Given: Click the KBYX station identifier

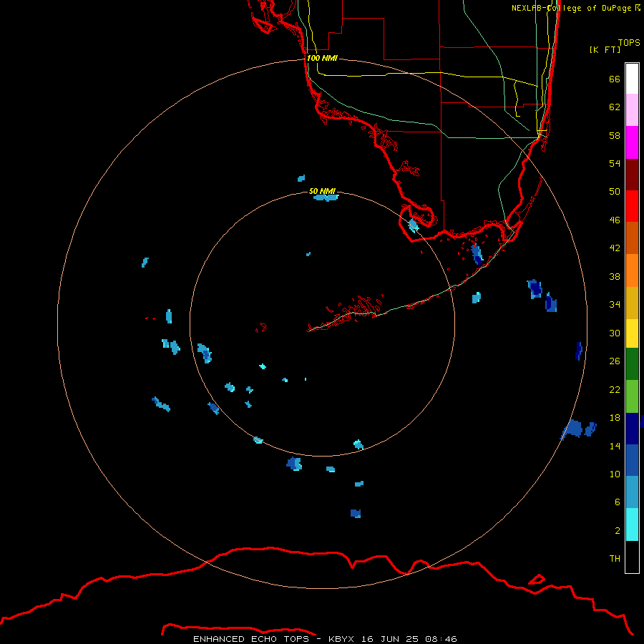Looking at the screenshot, I should (x=342, y=639).
